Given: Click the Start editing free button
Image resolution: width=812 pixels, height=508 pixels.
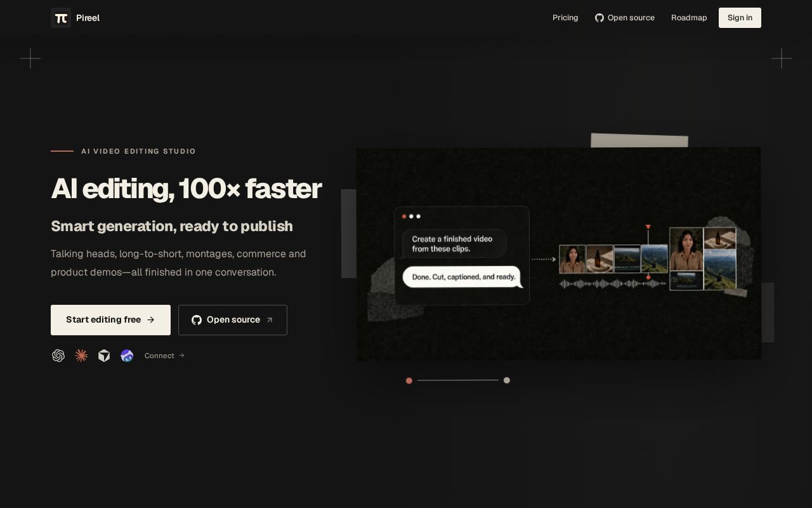Looking at the screenshot, I should click(x=110, y=320).
